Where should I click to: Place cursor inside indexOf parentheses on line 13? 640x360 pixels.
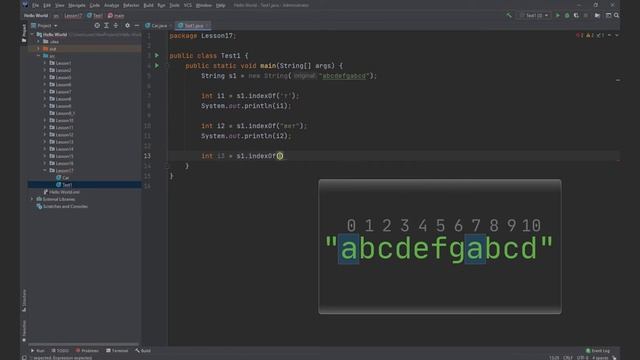tap(280, 156)
